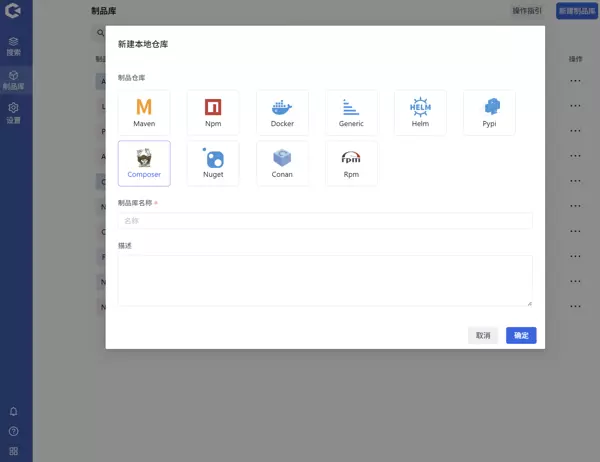Click the 新建制品库 button at top right
Screen dimensions: 600x462
[x=576, y=11]
